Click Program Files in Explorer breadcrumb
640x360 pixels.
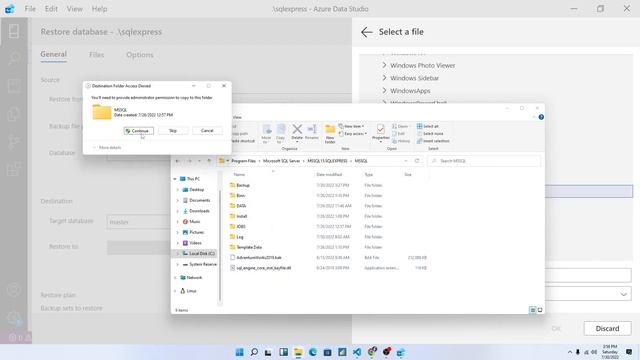click(243, 161)
